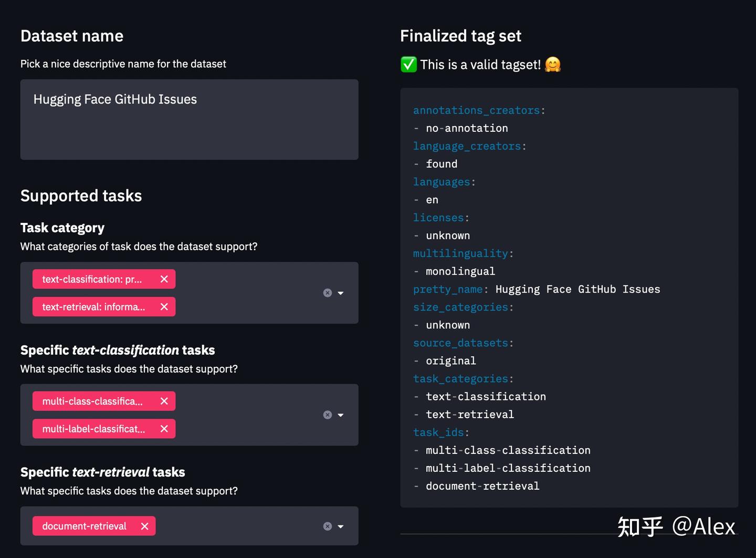Remove the text-classification tag with its X icon
The image size is (756, 558).
coord(163,279)
